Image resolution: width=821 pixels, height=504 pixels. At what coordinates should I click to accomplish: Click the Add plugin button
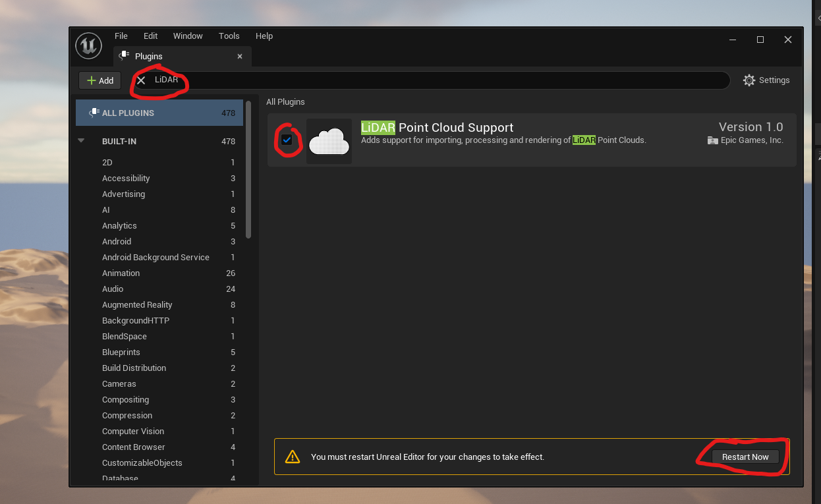[100, 80]
